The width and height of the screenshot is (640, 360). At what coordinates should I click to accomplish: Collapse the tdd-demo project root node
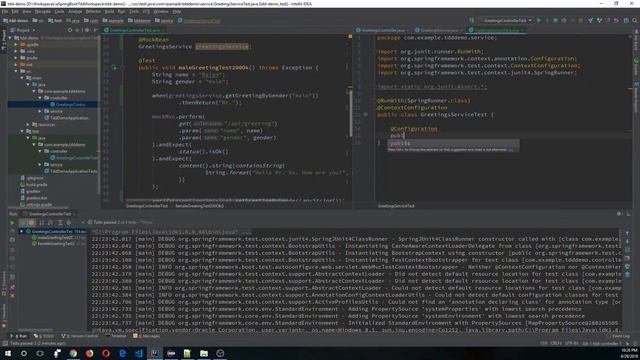10,38
